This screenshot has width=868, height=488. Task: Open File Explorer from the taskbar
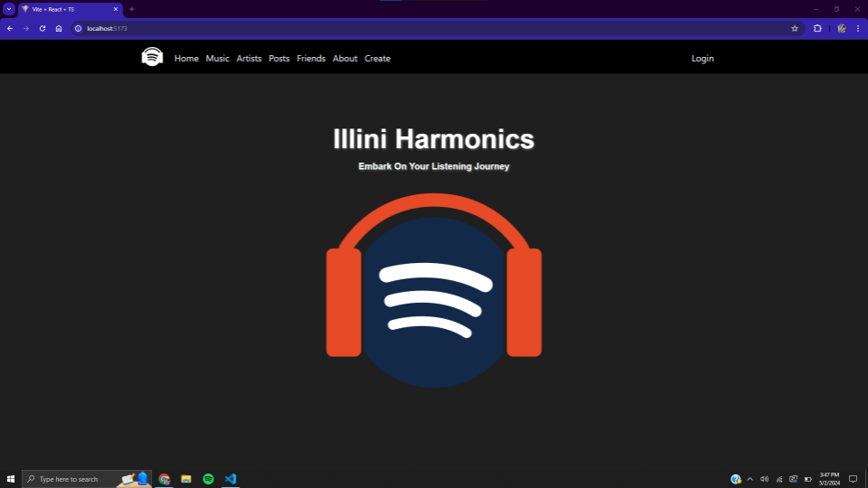click(186, 479)
